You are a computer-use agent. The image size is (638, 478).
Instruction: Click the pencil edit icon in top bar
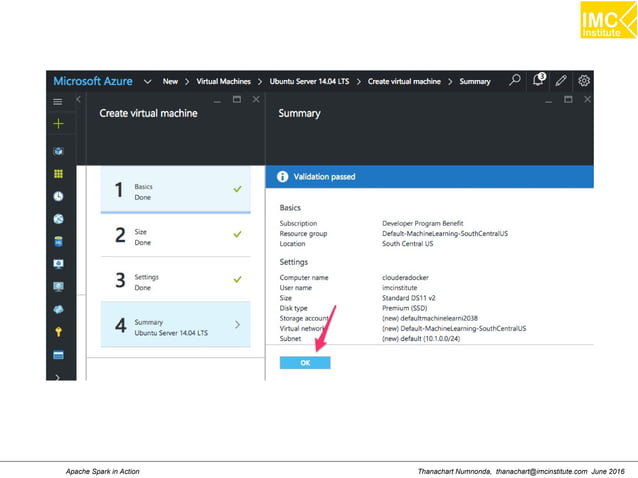[x=561, y=80]
